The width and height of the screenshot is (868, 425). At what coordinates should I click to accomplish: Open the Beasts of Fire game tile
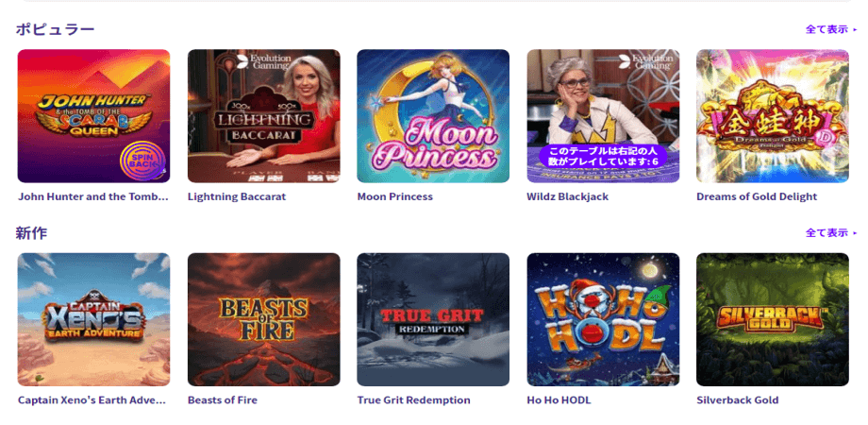pos(263,320)
